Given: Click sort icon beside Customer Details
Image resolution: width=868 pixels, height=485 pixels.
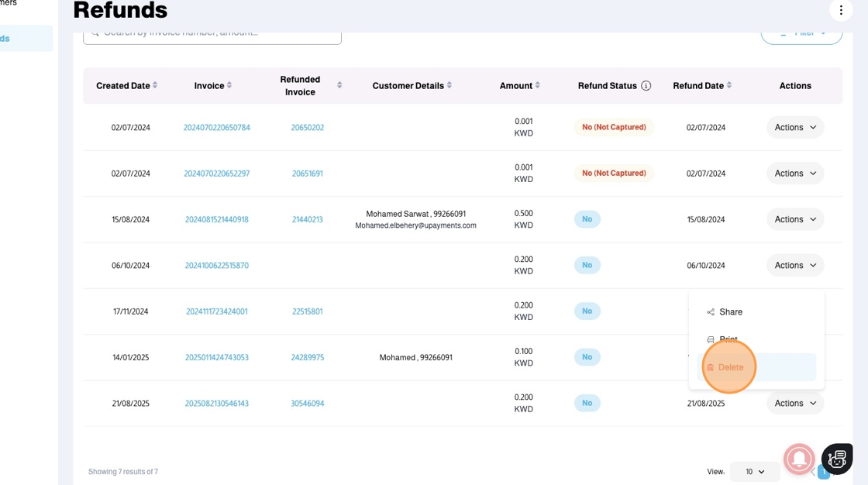Looking at the screenshot, I should click(x=449, y=85).
